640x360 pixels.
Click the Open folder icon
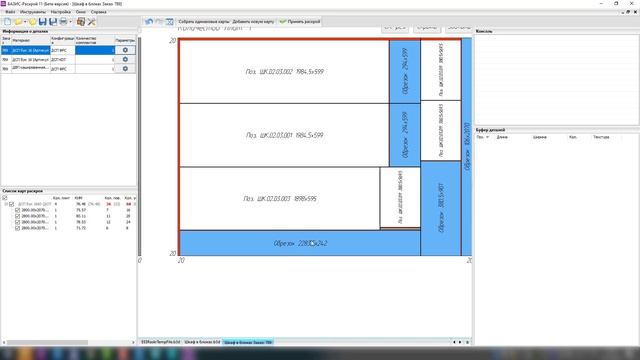tap(18, 22)
